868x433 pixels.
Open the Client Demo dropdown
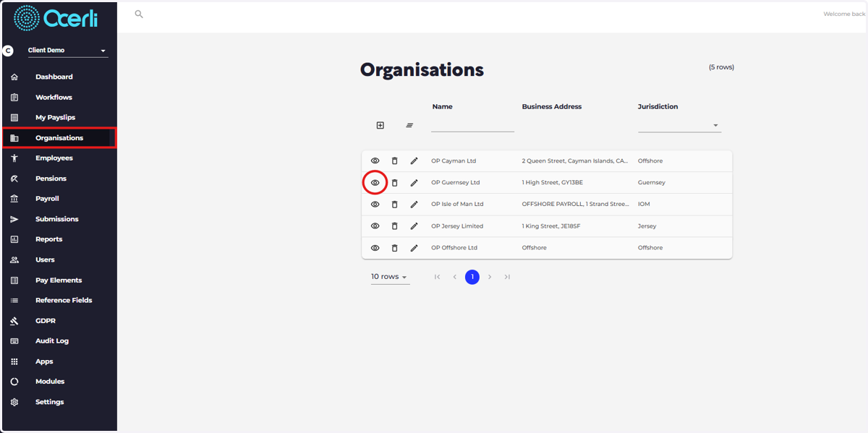(68, 51)
